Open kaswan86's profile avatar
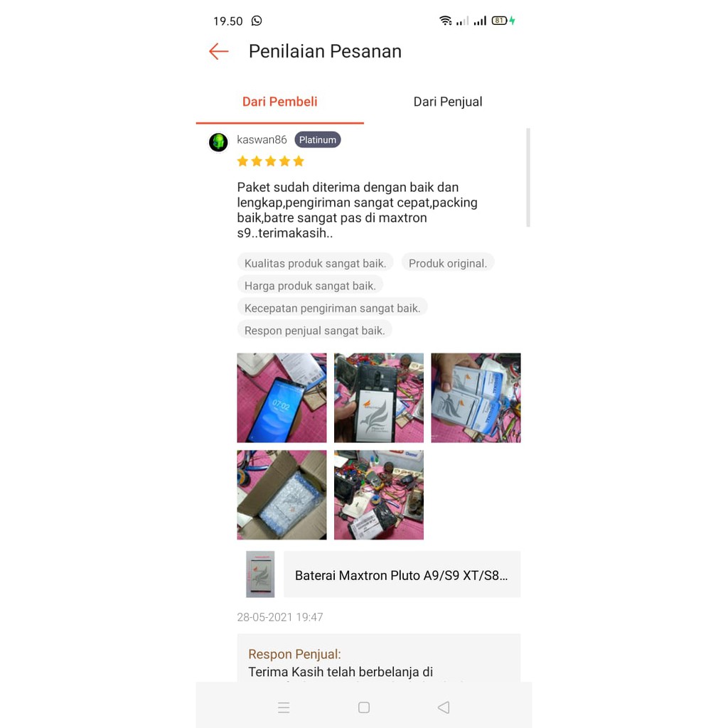Screen dimensions: 728x728 tap(218, 142)
